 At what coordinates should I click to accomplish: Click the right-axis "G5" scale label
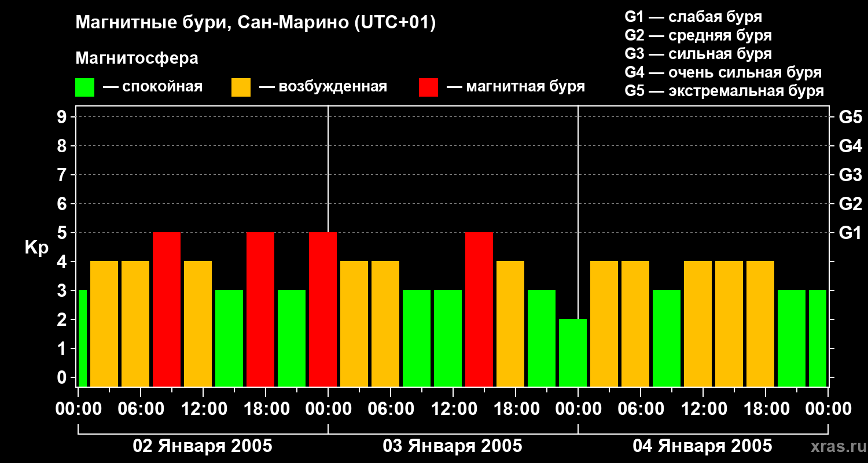click(850, 117)
